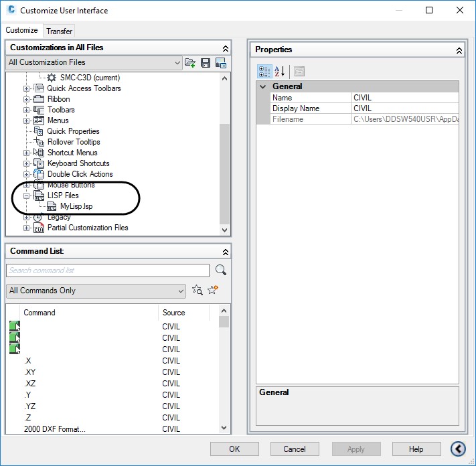476x466 pixels.
Task: Click the categorized view icon in Properties
Action: (x=264, y=72)
